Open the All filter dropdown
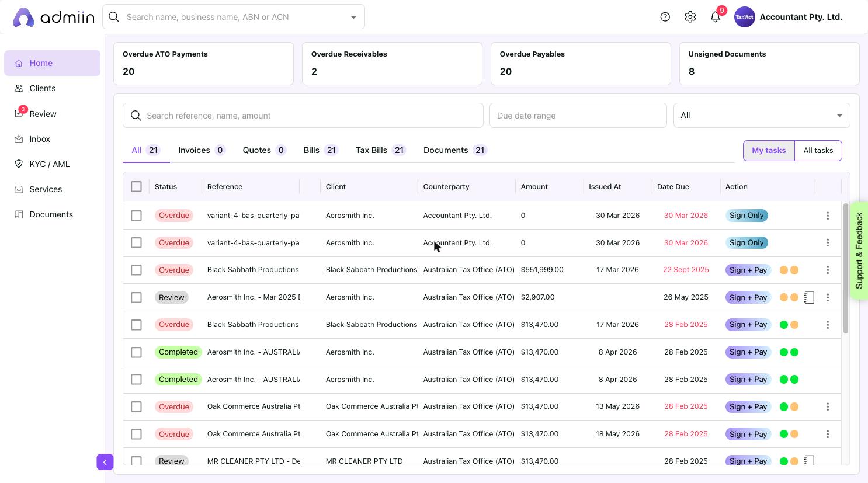Screen dimensions: 868x483 tap(762, 116)
